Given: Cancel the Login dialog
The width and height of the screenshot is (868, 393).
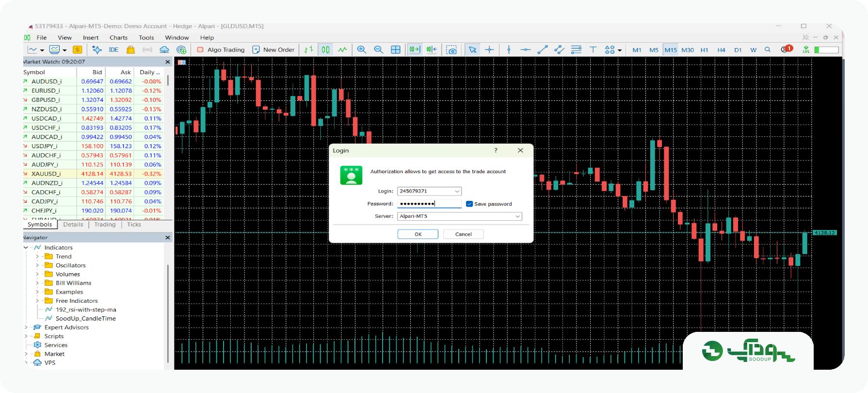Looking at the screenshot, I should (464, 234).
